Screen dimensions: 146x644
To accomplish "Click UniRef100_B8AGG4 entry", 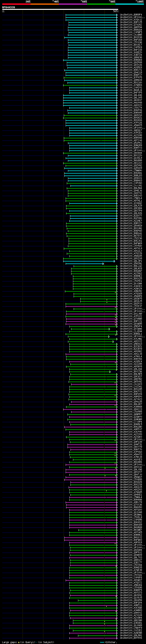I will point(131,30).
